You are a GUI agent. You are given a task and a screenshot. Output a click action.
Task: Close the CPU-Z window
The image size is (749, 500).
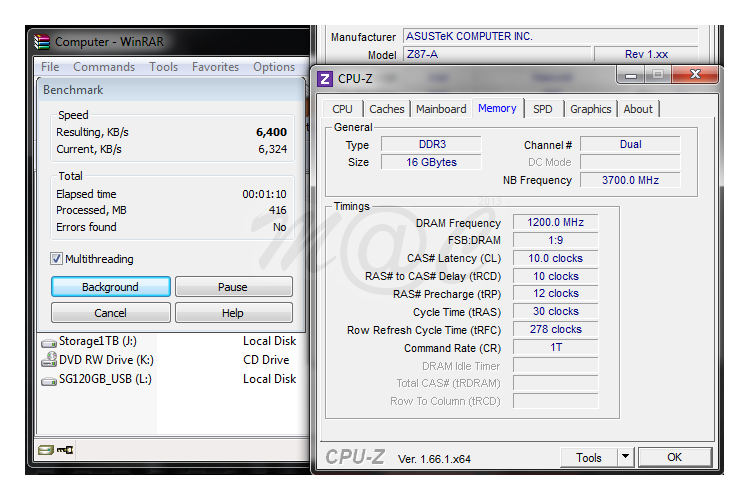click(696, 75)
